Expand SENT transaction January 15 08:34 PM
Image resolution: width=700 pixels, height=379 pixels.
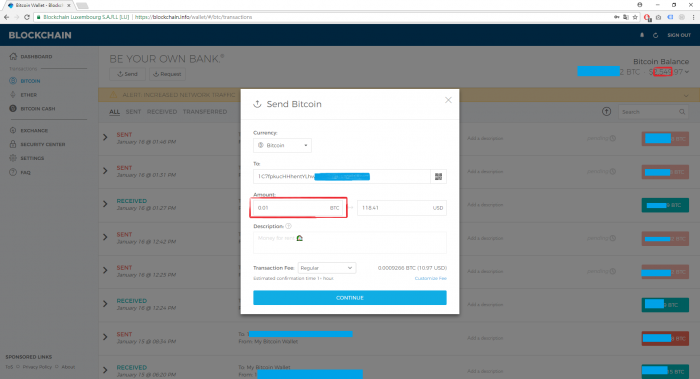[x=105, y=337]
